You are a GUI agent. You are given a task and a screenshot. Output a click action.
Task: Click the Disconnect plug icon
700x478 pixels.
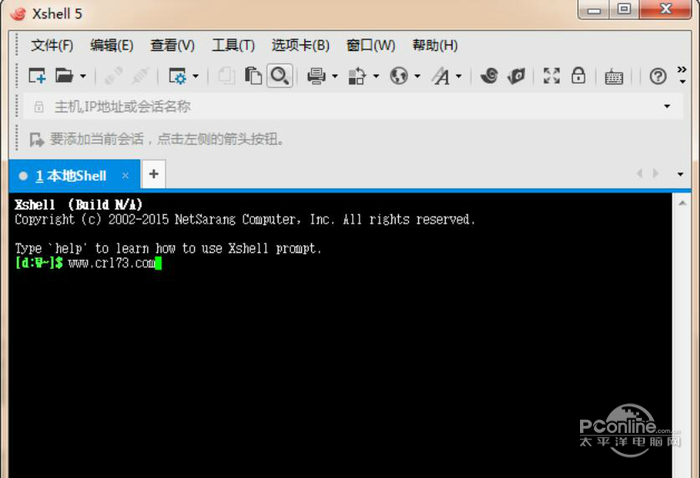pos(141,76)
